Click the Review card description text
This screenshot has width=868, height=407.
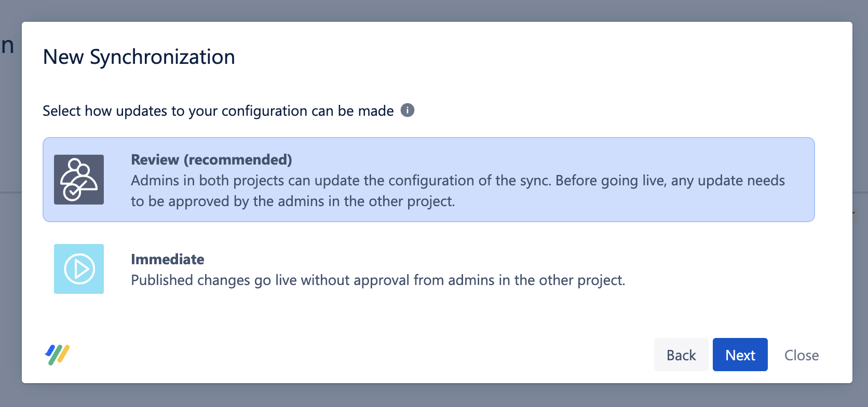tap(457, 191)
